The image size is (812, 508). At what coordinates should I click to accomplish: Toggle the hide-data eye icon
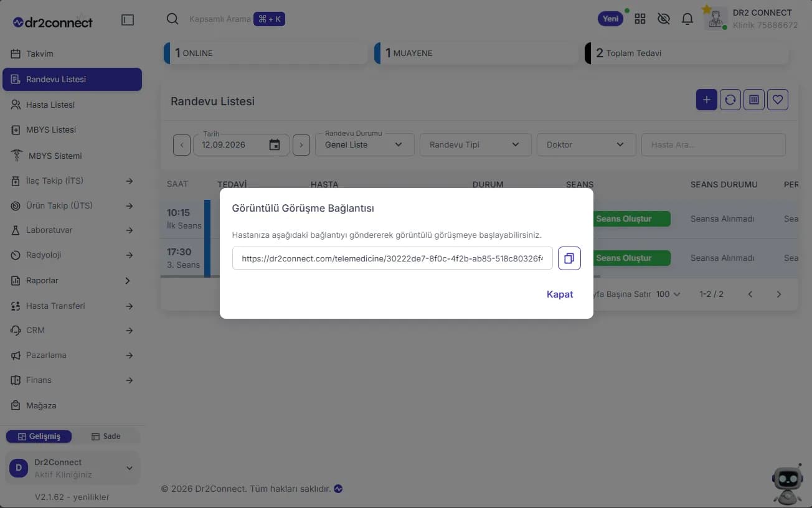(x=664, y=19)
